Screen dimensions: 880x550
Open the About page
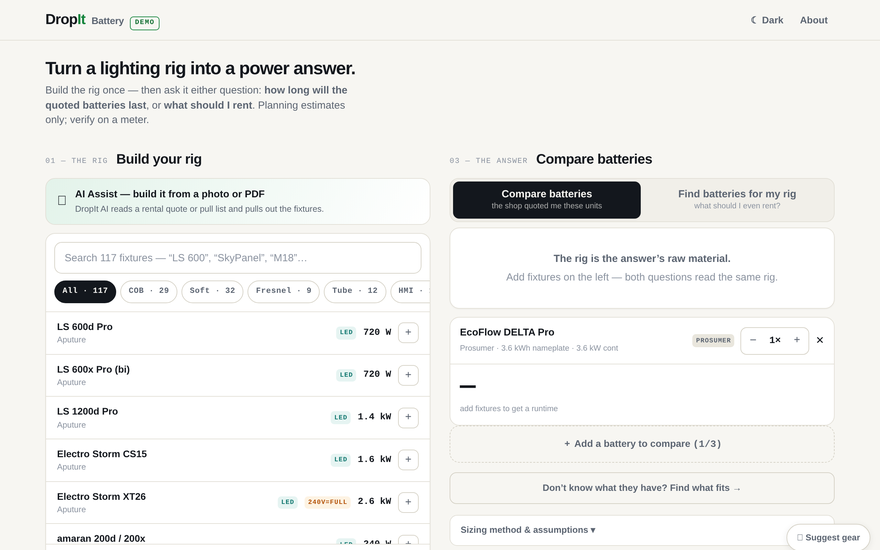(813, 20)
